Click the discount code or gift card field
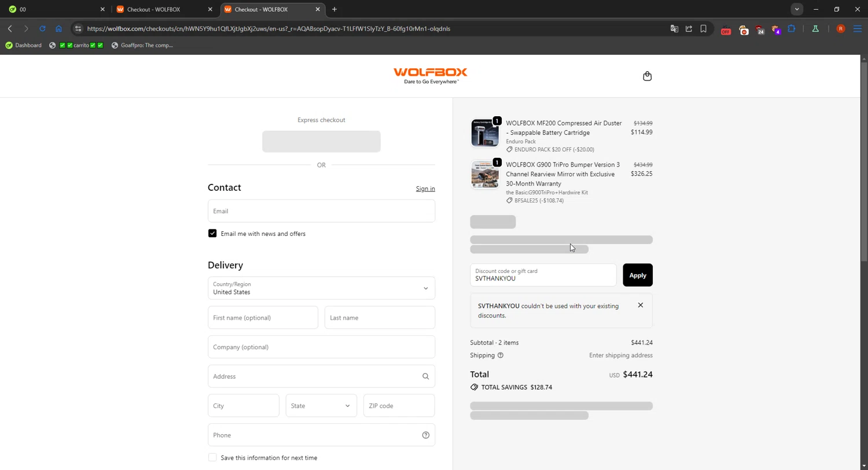 (543, 275)
